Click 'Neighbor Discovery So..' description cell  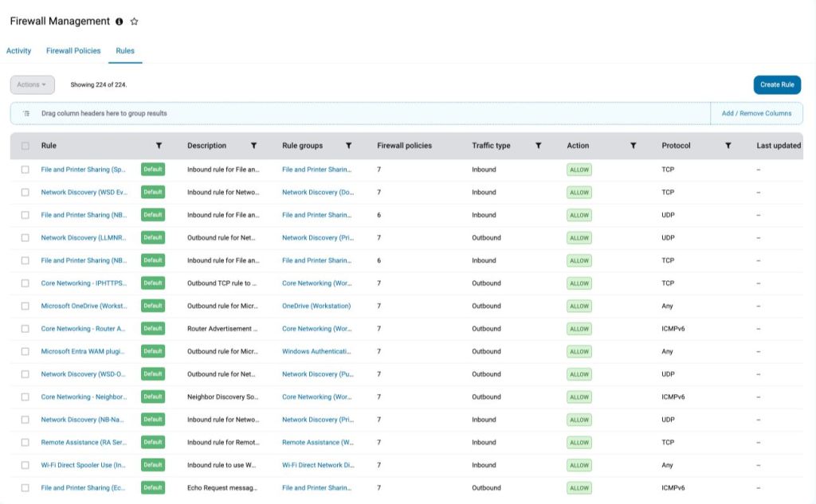pos(223,397)
